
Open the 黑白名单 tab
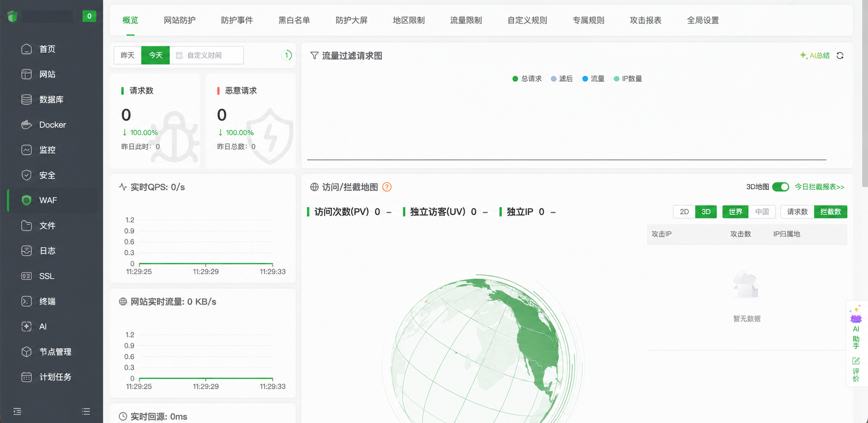click(294, 20)
